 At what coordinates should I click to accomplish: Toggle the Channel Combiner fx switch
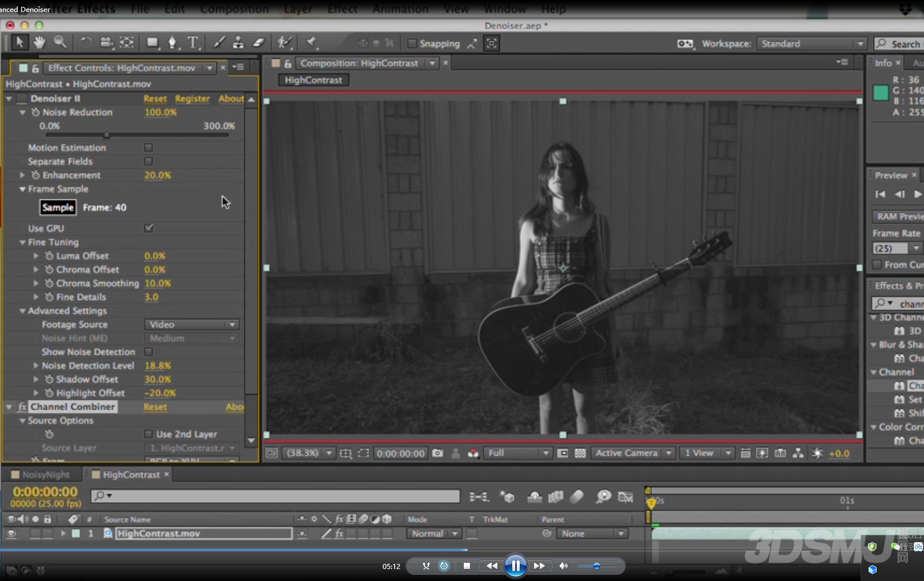point(22,407)
